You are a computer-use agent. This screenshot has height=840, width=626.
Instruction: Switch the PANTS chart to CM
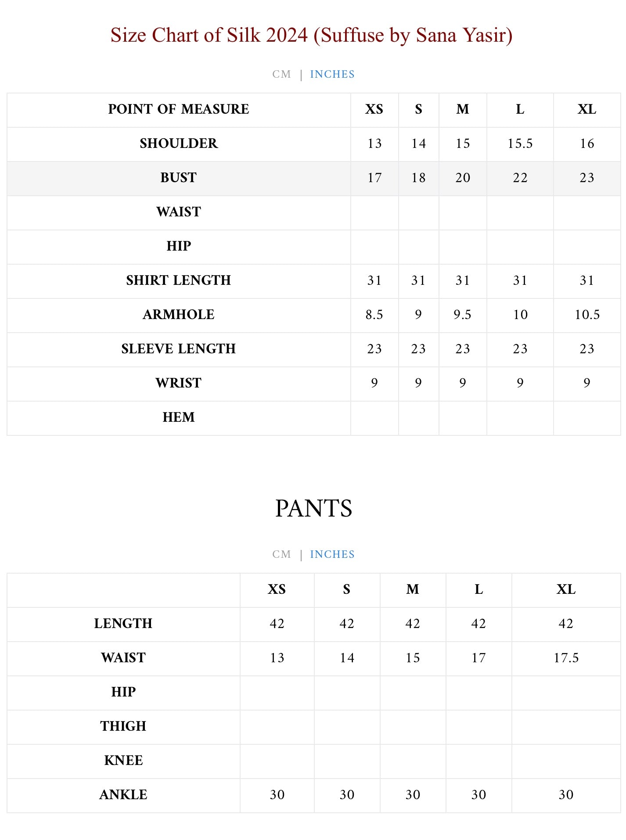coord(281,554)
